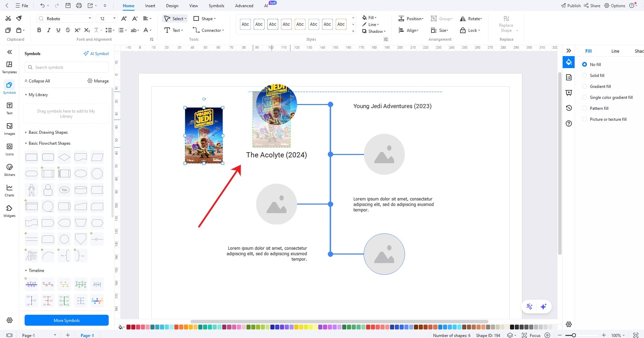Open the Advanced ribbon tab
Screen dimensions: 644x338
pos(244,6)
